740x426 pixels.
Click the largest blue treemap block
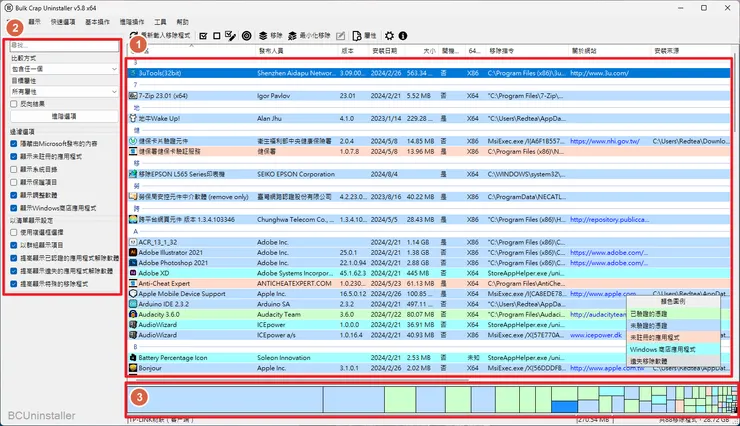[226, 400]
